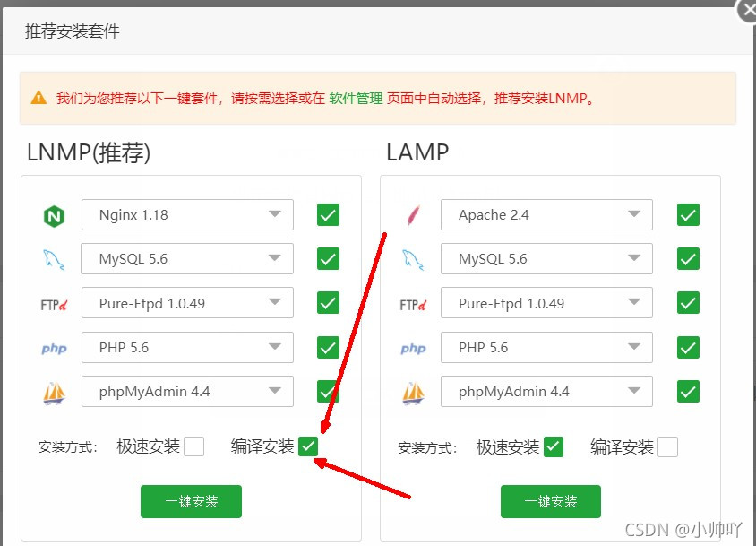Click the phpMyAdmin sailboat icon under LAMP
The height and width of the screenshot is (546, 756).
(x=413, y=392)
